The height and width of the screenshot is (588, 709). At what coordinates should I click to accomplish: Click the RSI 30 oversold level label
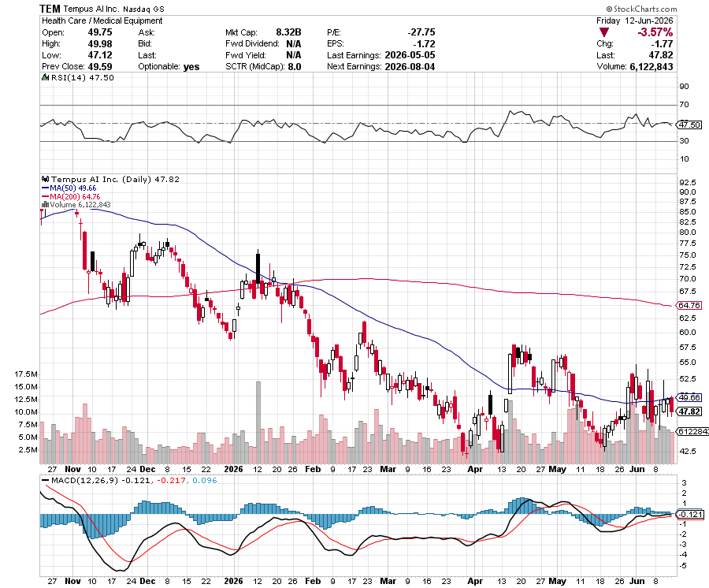click(x=684, y=140)
